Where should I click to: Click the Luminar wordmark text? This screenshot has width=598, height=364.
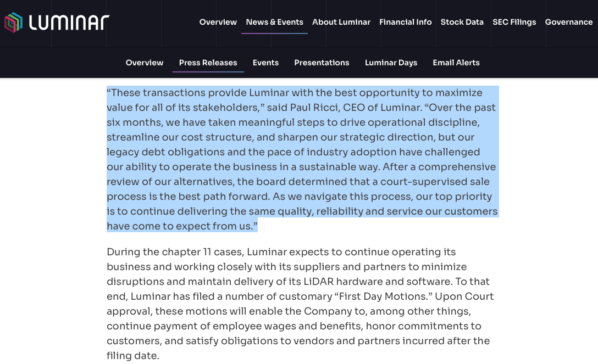coord(69,23)
